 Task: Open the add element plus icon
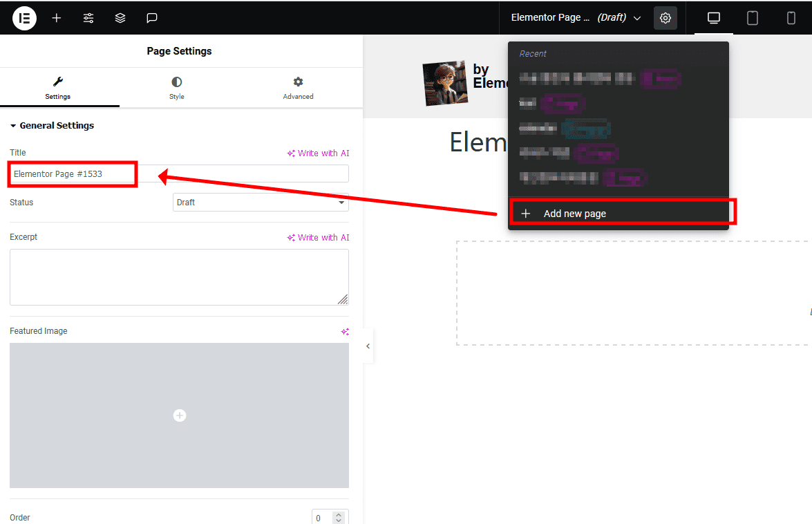[x=57, y=18]
